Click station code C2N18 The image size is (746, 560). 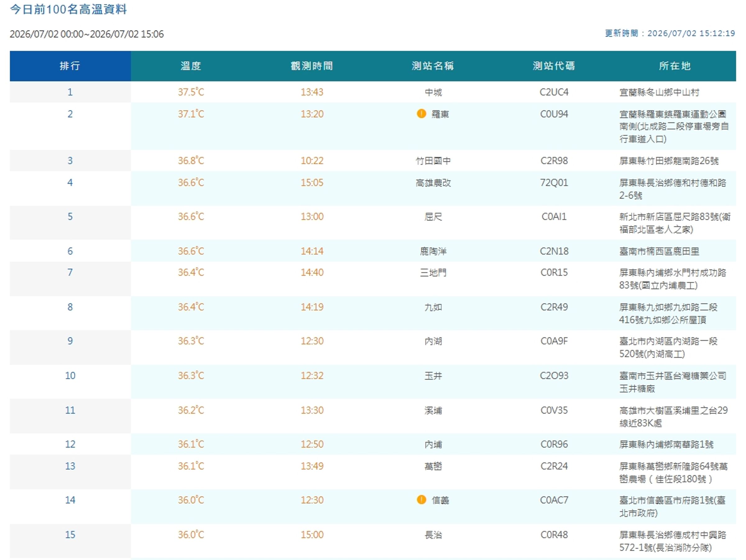[554, 251]
